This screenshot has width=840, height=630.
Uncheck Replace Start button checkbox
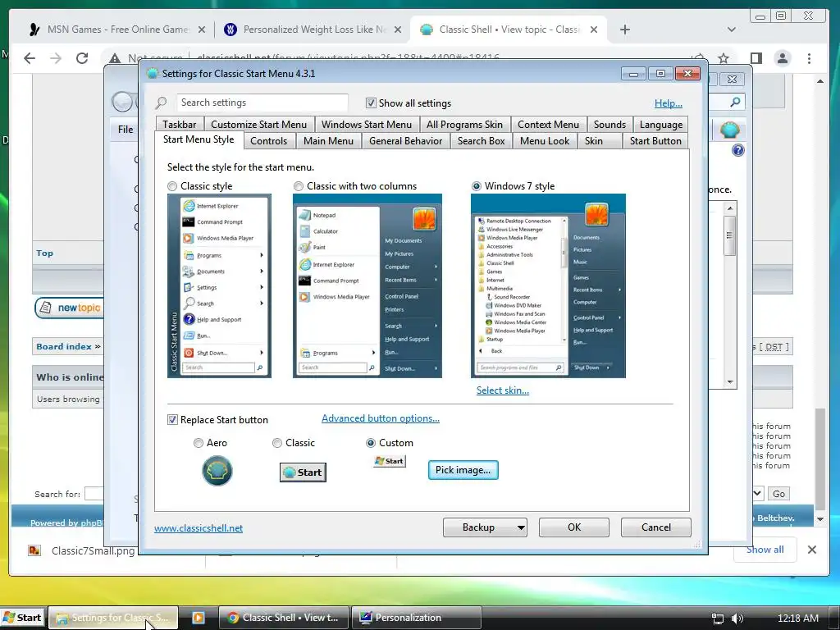point(172,419)
